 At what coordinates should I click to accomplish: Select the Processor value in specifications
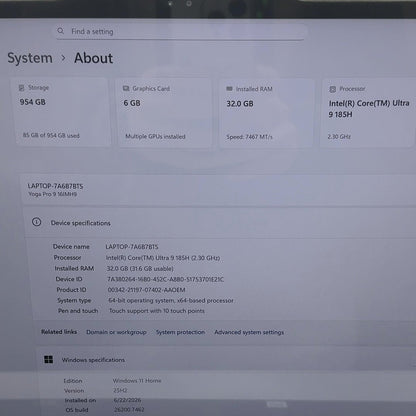(x=163, y=258)
